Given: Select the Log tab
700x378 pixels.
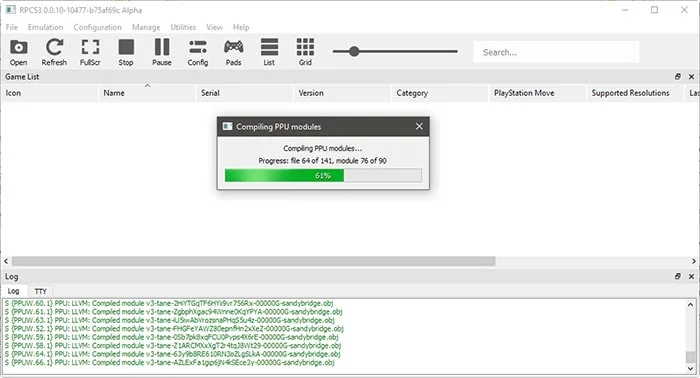Looking at the screenshot, I should pyautogui.click(x=14, y=291).
